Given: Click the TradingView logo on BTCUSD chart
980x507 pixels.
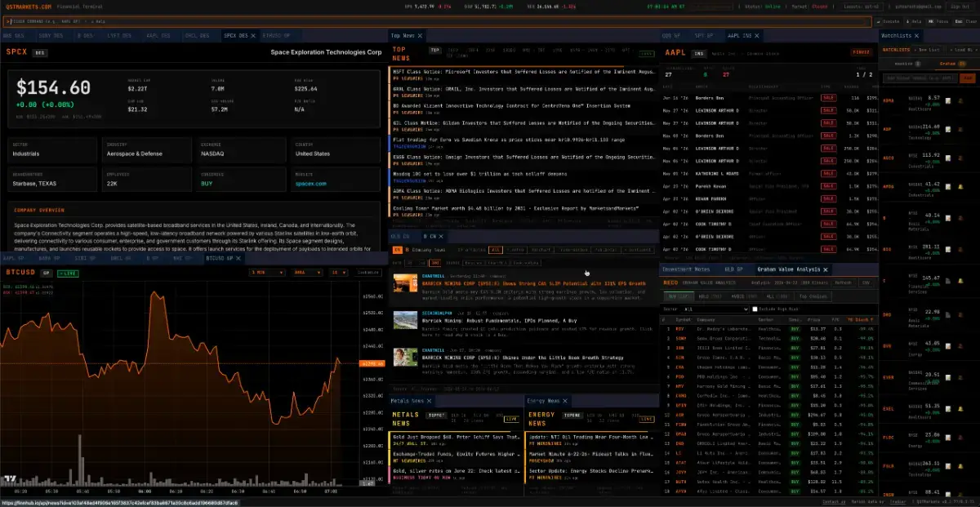Looking at the screenshot, I should 11,480.
